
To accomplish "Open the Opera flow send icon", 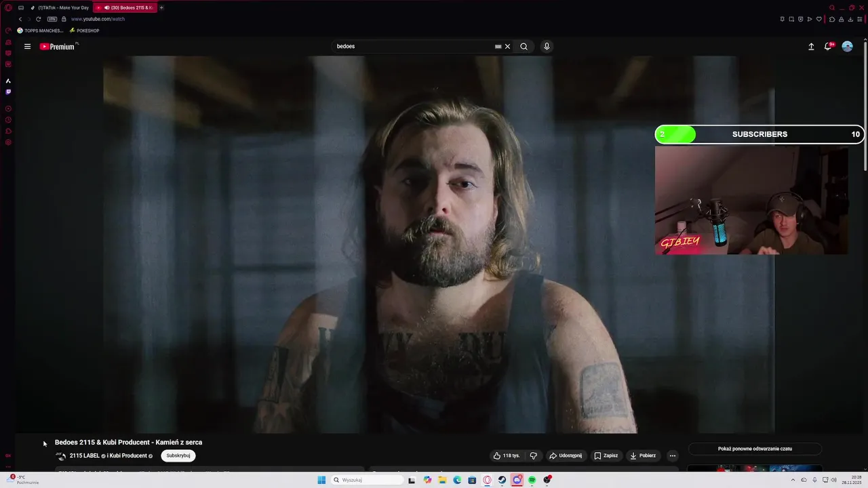I will tap(810, 19).
